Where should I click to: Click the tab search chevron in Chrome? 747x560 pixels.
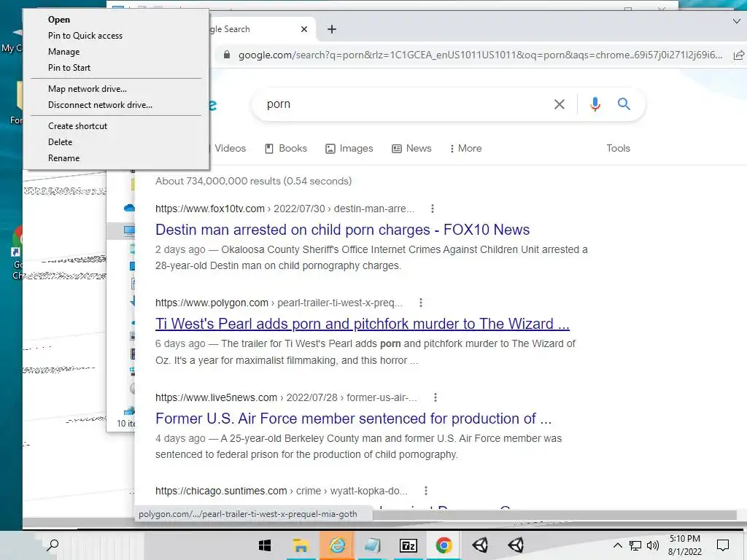pyautogui.click(x=736, y=21)
